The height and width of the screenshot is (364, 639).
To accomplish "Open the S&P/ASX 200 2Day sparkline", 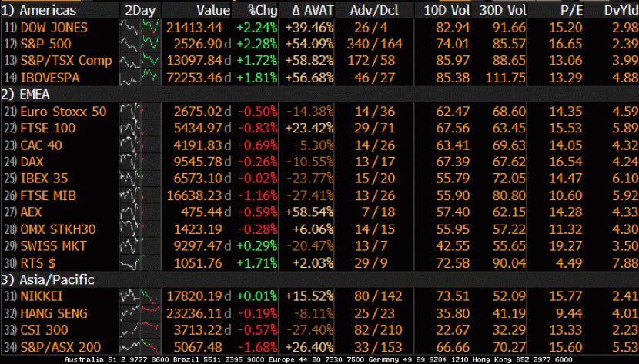I will [x=140, y=347].
